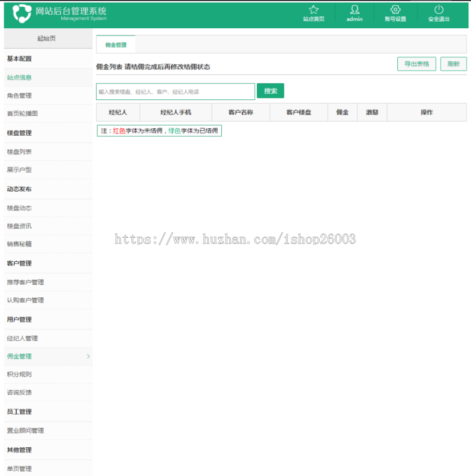Click the 导出表格 button

pos(416,63)
